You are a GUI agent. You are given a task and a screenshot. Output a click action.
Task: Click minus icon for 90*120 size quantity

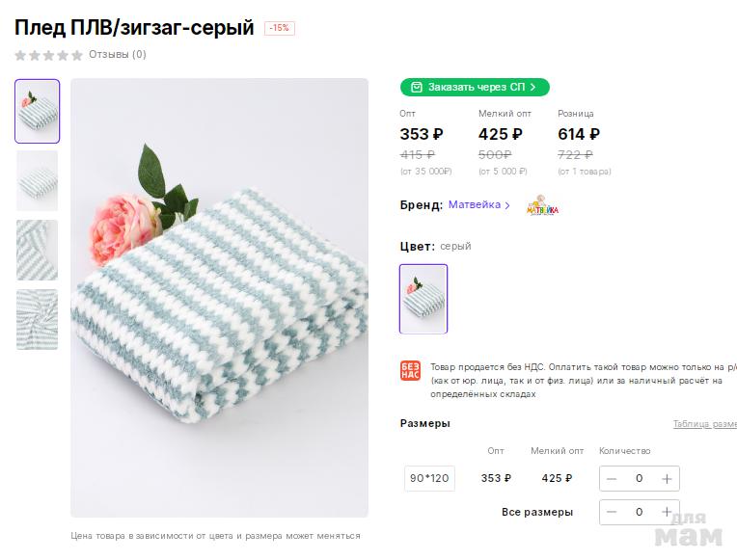click(612, 478)
